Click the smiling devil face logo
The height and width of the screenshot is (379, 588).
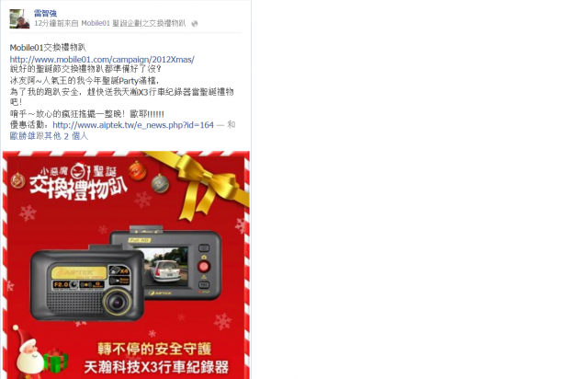click(79, 171)
